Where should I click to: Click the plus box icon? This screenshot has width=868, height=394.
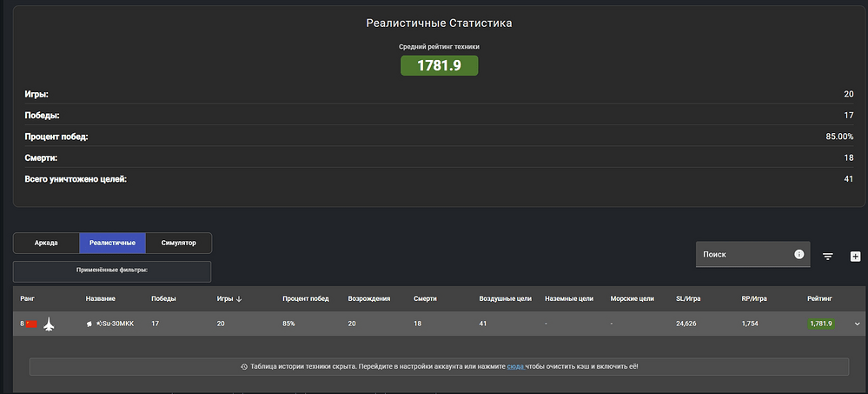point(855,256)
